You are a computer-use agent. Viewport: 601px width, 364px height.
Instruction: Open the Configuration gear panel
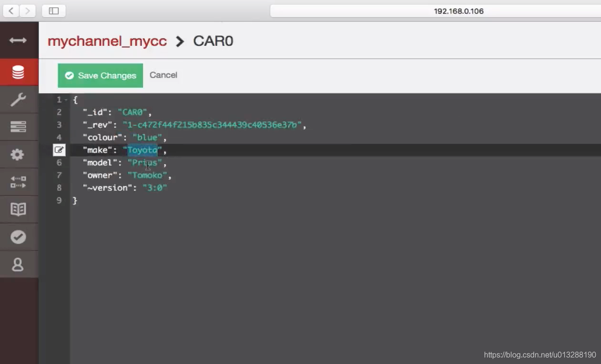click(x=19, y=154)
